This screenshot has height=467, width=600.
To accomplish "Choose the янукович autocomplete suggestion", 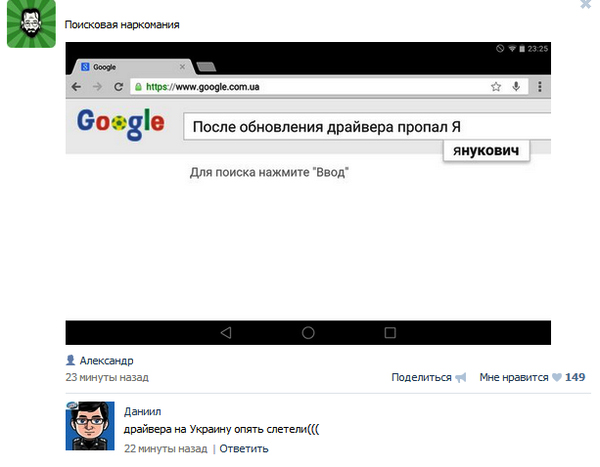I will (486, 150).
